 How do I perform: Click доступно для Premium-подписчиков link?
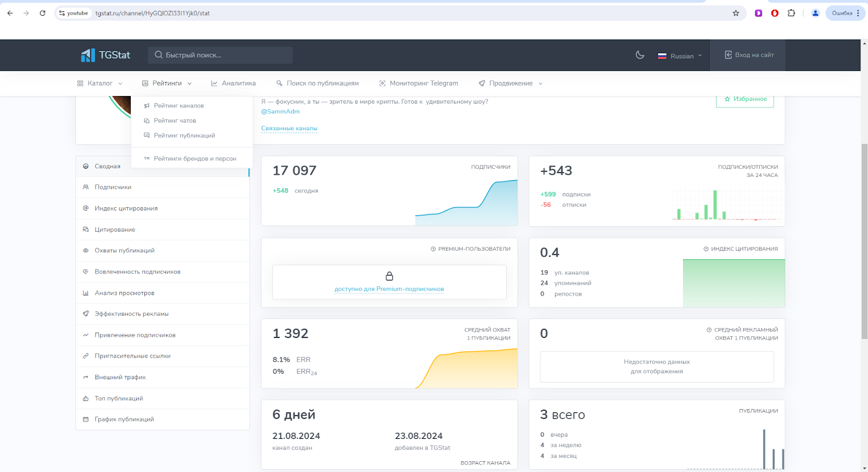389,289
